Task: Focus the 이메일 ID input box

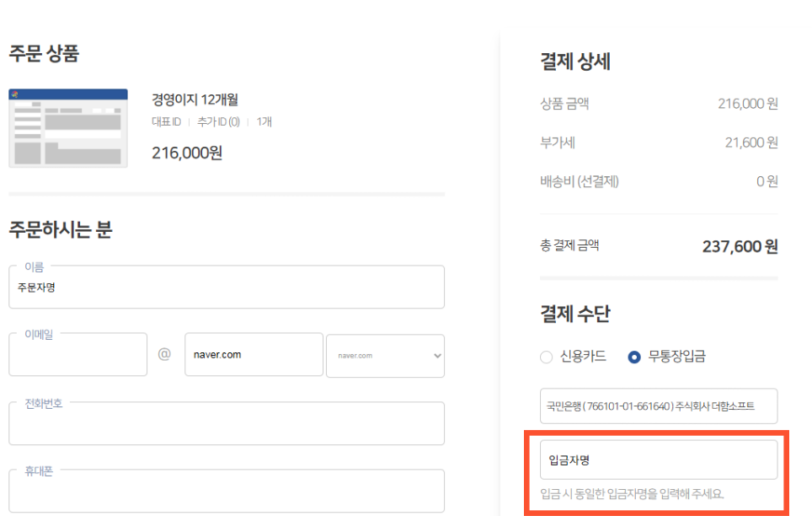Action: pos(77,355)
